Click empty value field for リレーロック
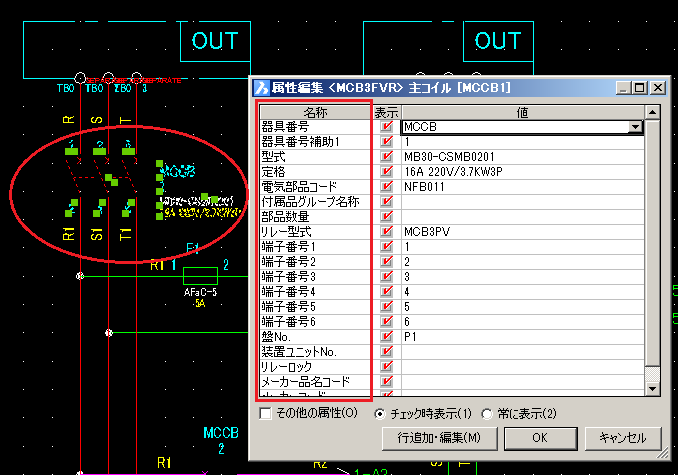This screenshot has width=678, height=475. tap(522, 367)
